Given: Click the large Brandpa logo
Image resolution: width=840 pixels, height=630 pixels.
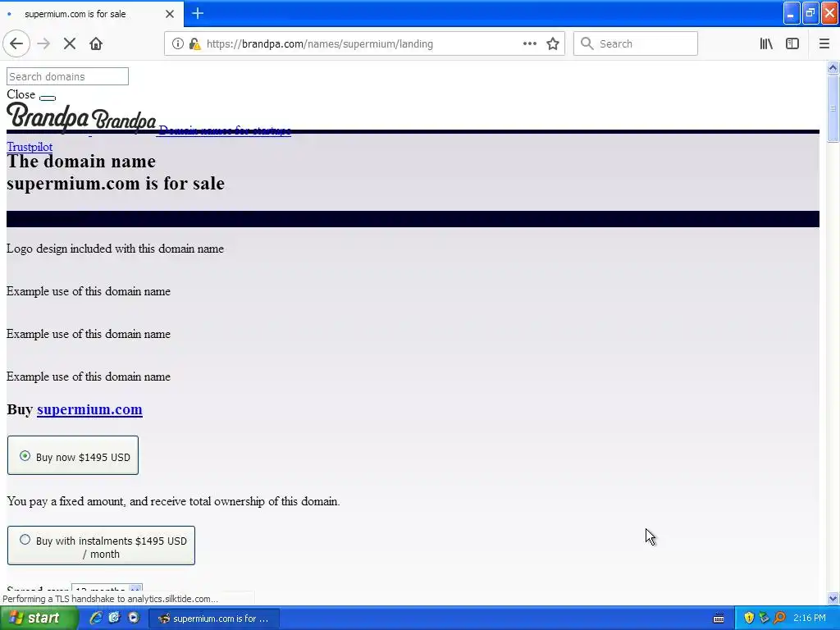Looking at the screenshot, I should tap(48, 116).
